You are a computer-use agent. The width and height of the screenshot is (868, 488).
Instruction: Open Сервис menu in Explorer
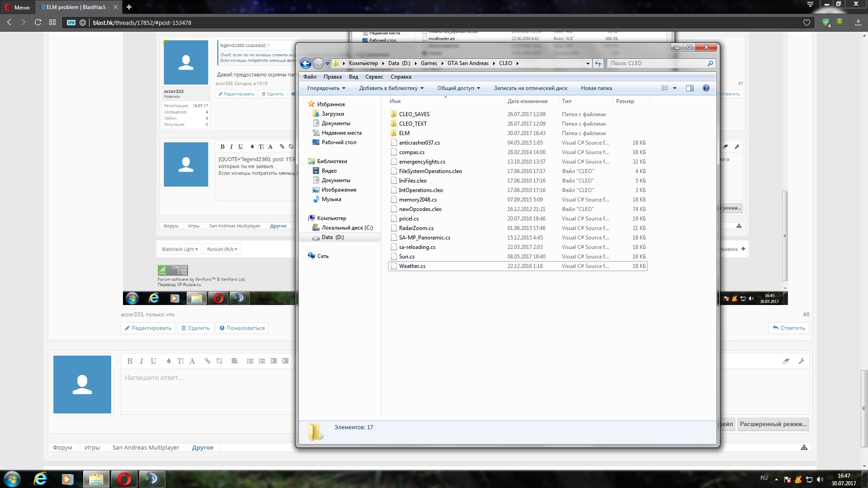pos(374,77)
